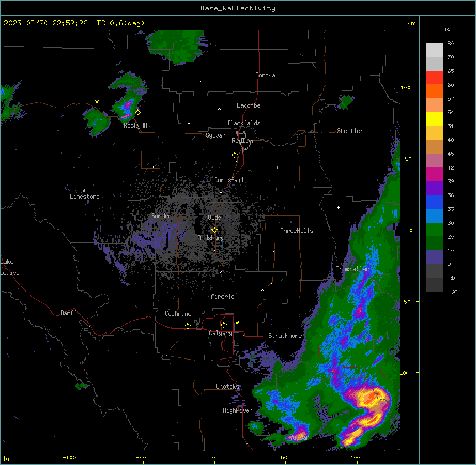Click the Drumheller label
Viewport: 476px width, 465px height.
[x=352, y=269]
